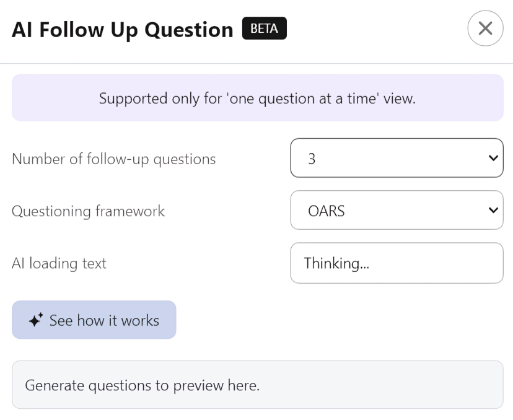Focus the AI loading text field
Image resolution: width=513 pixels, height=420 pixels.
click(397, 263)
